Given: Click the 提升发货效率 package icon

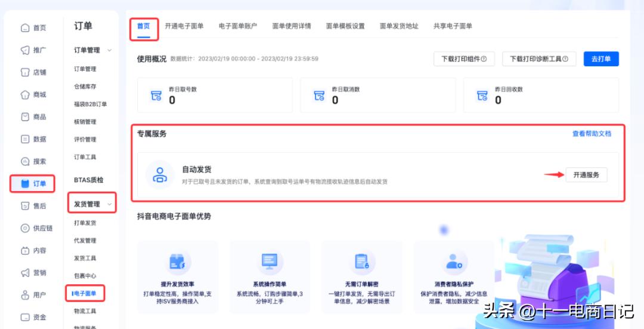Looking at the screenshot, I should pyautogui.click(x=178, y=262).
